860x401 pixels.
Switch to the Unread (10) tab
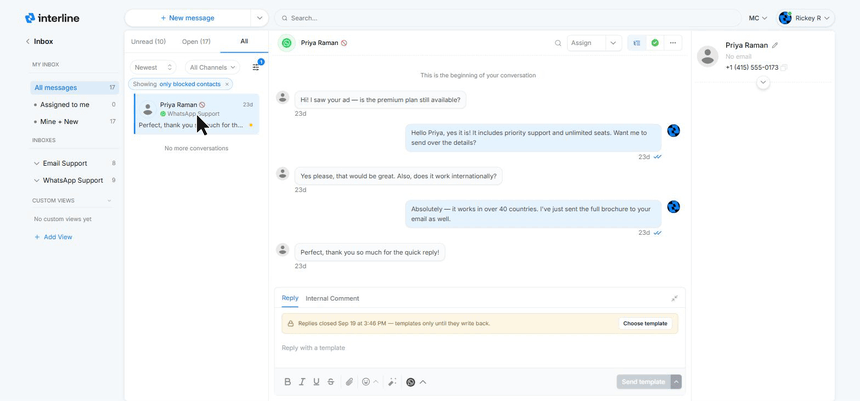pos(148,42)
